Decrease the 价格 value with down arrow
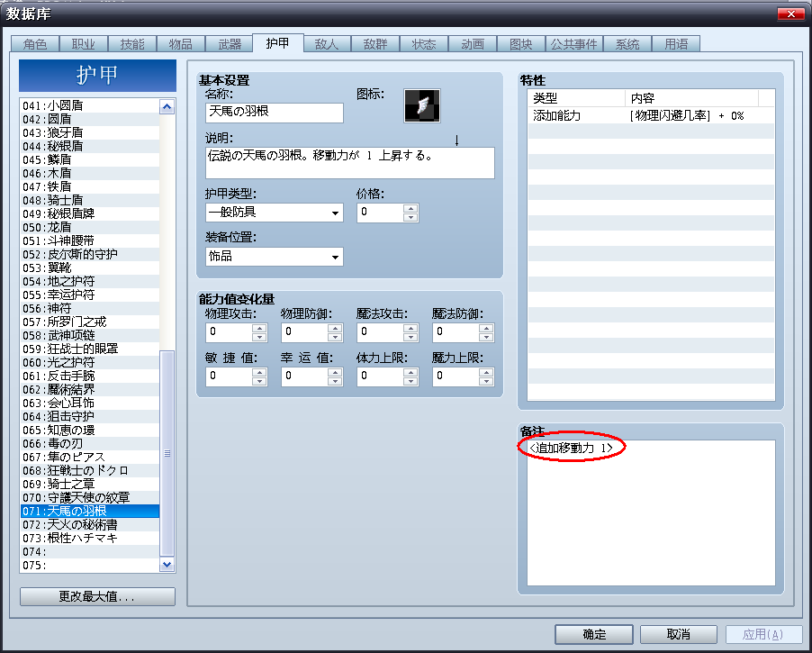Viewport: 812px width, 653px height. [411, 218]
